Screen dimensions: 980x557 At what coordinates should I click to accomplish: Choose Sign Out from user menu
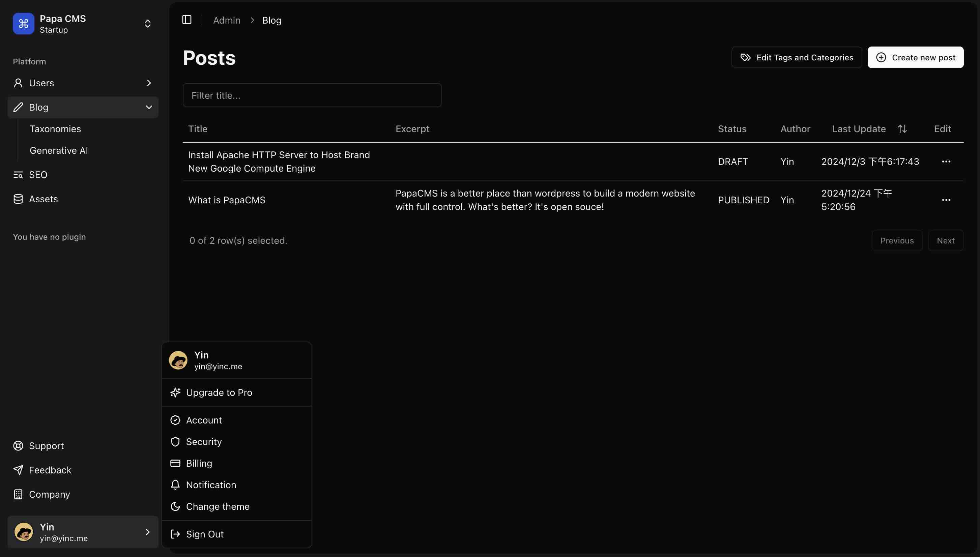pyautogui.click(x=204, y=534)
